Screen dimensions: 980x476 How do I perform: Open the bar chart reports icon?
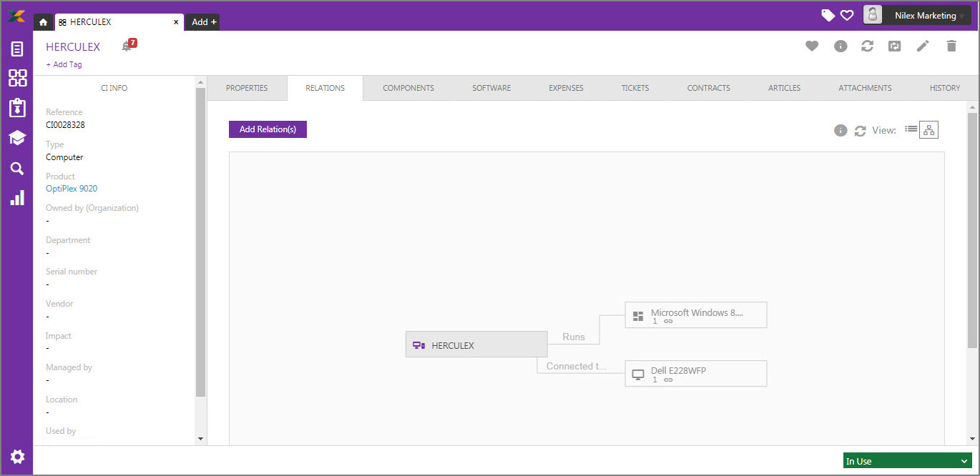(17, 198)
